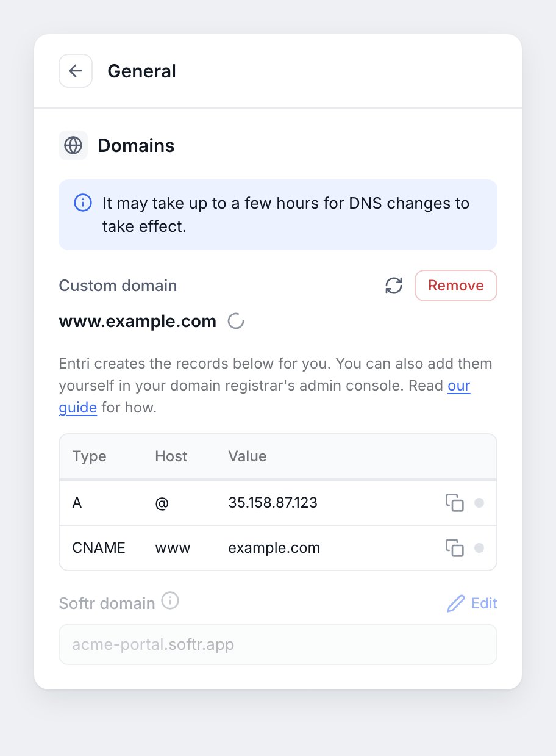
Task: Click the acme-portal.softr.app input field
Action: (278, 644)
